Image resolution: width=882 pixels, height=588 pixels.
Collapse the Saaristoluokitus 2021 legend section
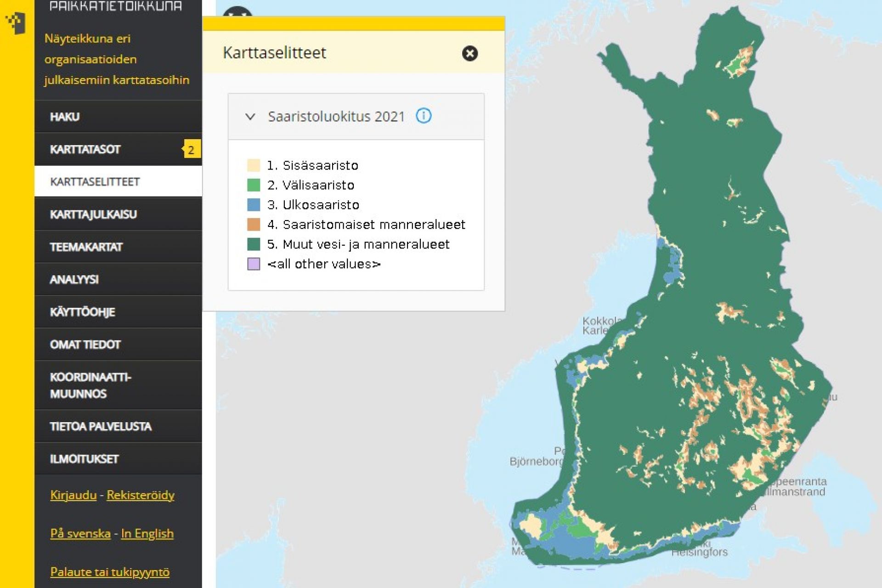pyautogui.click(x=250, y=116)
